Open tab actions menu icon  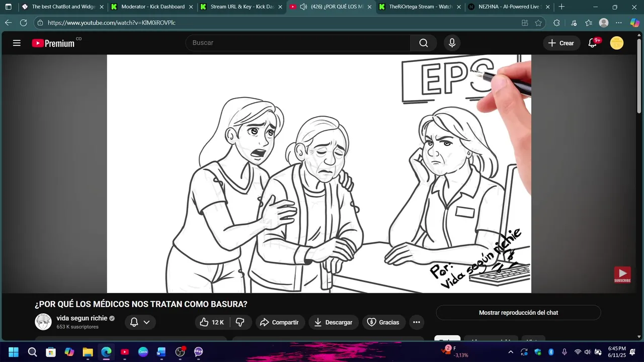[x=8, y=7]
